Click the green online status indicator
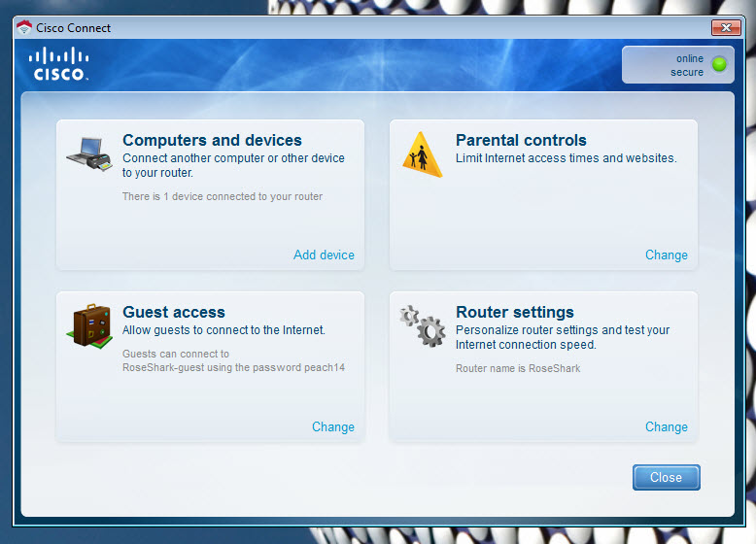Image resolution: width=756 pixels, height=544 pixels. [x=719, y=64]
